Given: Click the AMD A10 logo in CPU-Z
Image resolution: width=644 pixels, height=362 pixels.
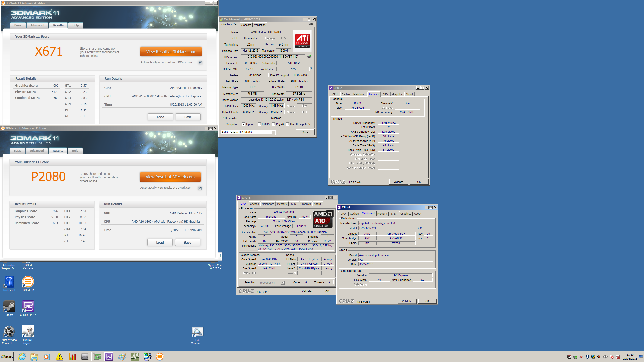Looking at the screenshot, I should [323, 219].
